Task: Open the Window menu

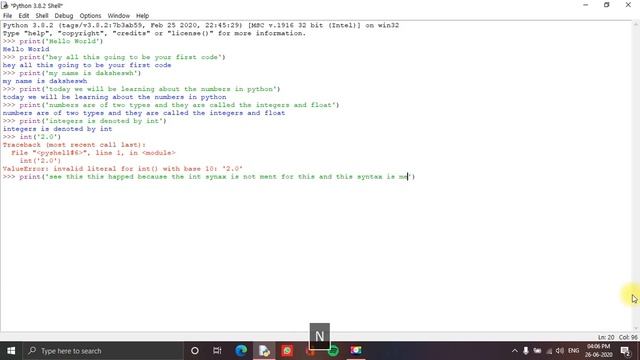Action: 118,16
